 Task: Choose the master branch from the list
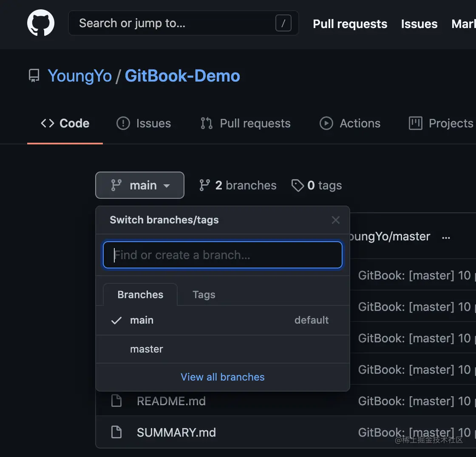[x=223, y=349]
